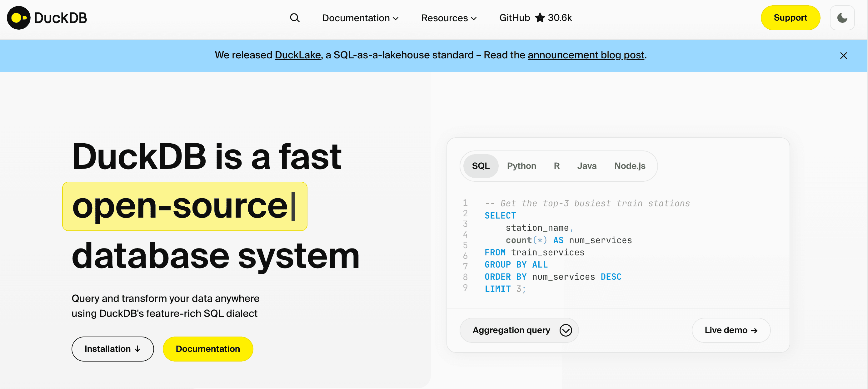Open the GitHub 30.6k link
868x389 pixels.
(x=535, y=17)
